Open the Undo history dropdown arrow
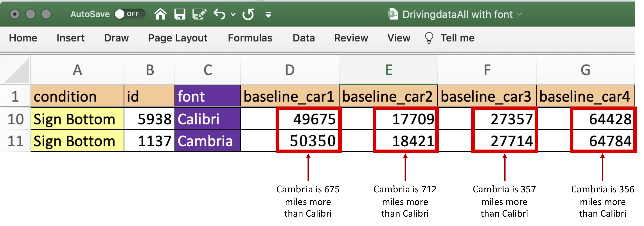 (233, 14)
